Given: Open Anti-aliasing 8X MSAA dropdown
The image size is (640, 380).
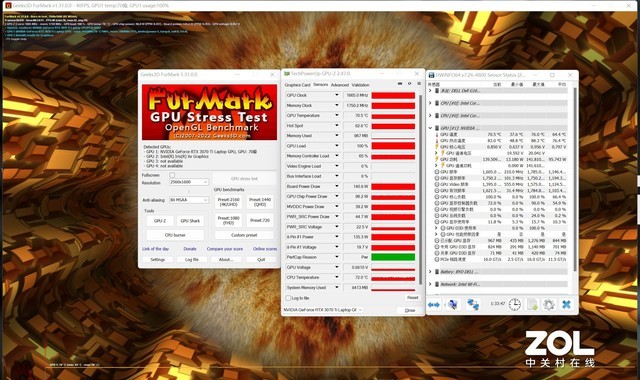Looking at the screenshot, I should pos(189,200).
